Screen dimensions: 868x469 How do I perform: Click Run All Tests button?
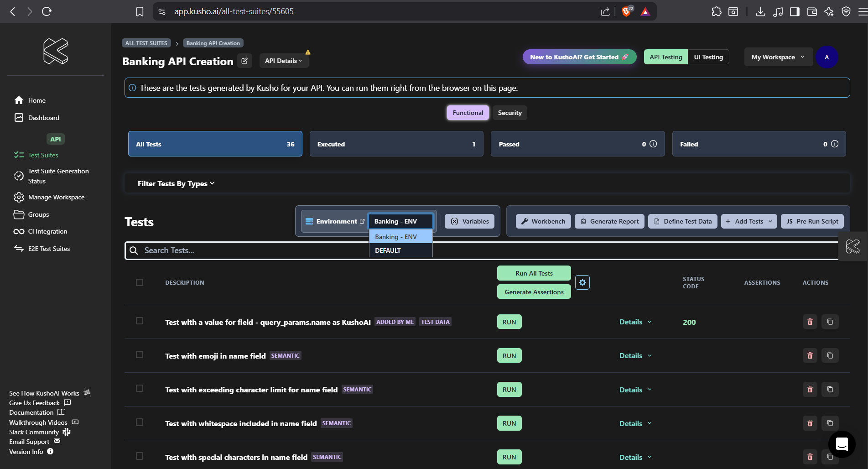tap(534, 273)
